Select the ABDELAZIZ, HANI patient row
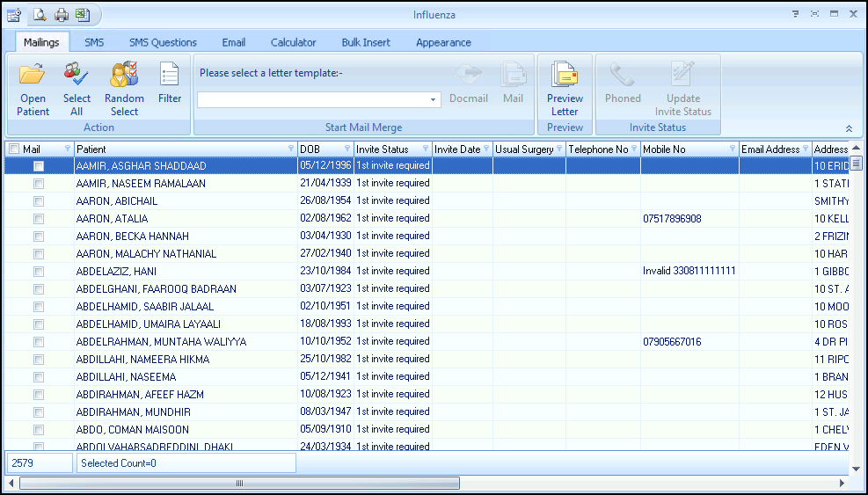The width and height of the screenshot is (868, 495). 116,272
